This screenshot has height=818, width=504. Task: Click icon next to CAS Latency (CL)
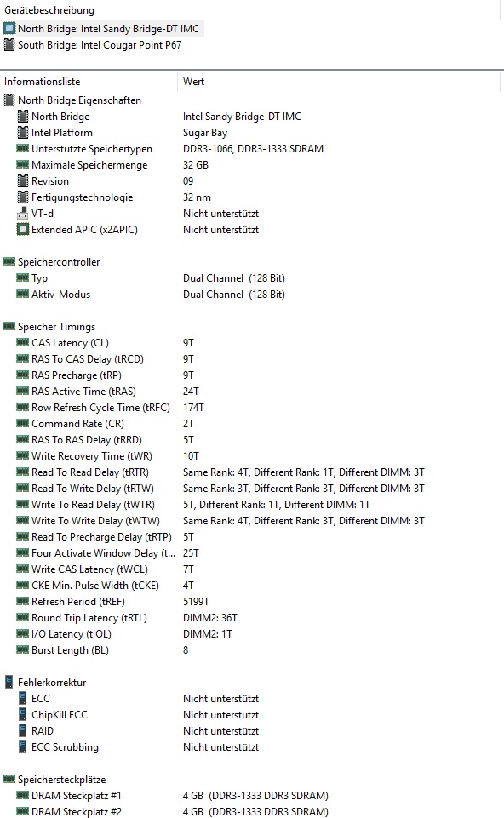pos(22,343)
